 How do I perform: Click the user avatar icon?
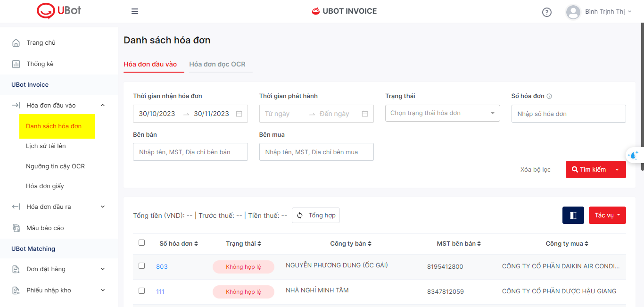(573, 12)
